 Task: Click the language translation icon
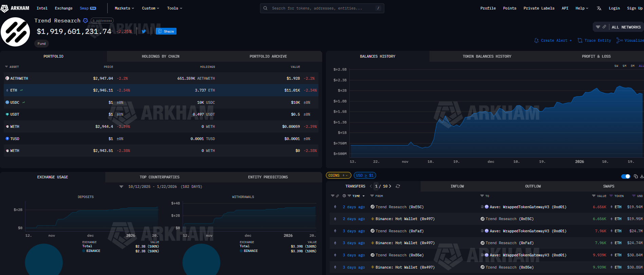[599, 8]
